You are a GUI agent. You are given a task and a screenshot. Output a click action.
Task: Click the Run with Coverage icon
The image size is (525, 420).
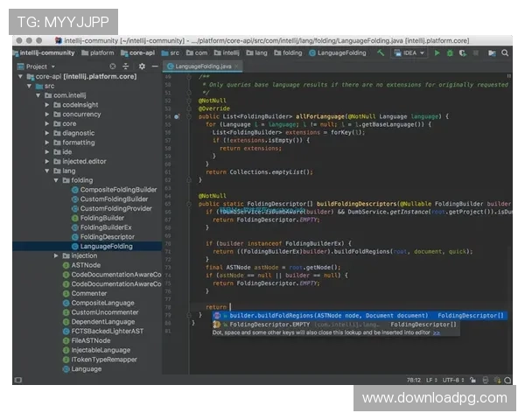[463, 52]
